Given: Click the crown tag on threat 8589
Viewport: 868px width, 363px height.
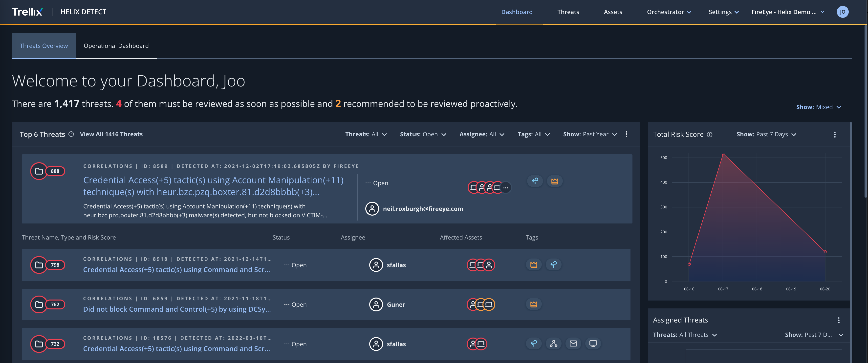Looking at the screenshot, I should (x=555, y=181).
